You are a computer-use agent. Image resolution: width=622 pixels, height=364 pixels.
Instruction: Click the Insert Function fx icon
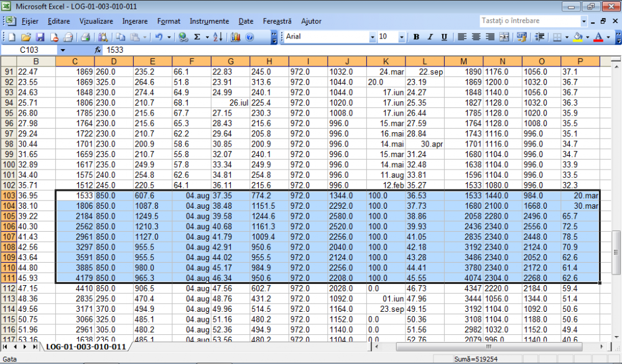click(x=97, y=50)
